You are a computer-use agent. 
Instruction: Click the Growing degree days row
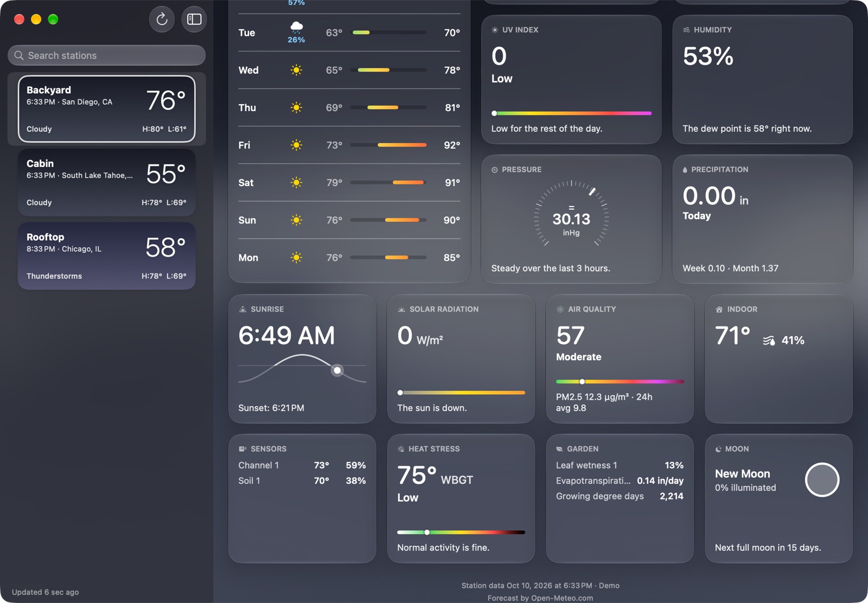620,496
